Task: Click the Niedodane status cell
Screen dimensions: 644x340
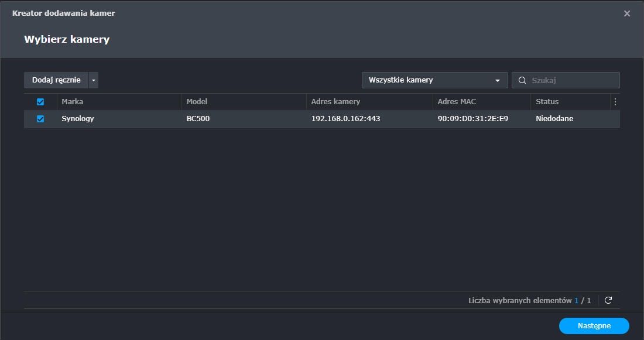Action: click(554, 119)
